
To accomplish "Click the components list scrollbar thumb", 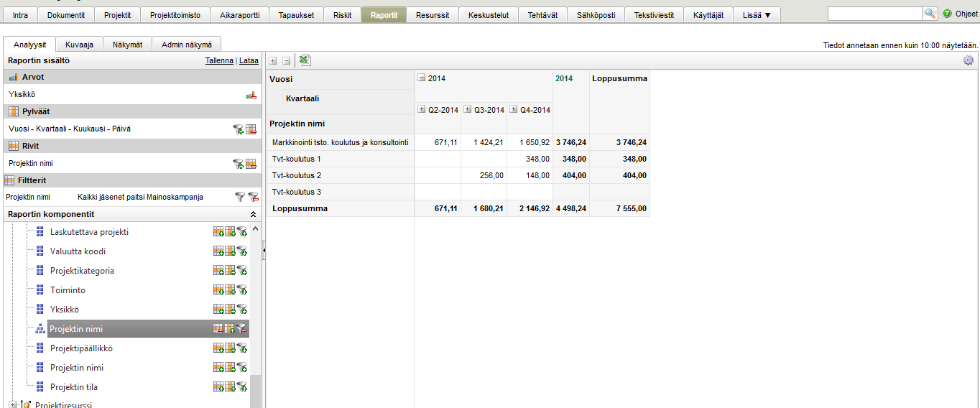I will pyautogui.click(x=255, y=391).
